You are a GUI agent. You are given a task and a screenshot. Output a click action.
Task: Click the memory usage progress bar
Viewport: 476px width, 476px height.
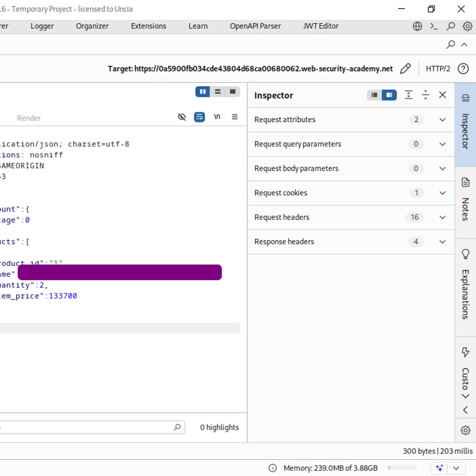coord(402,468)
